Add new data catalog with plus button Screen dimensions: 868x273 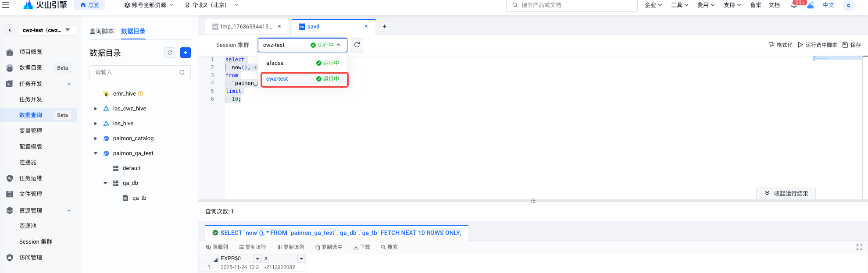click(x=186, y=53)
